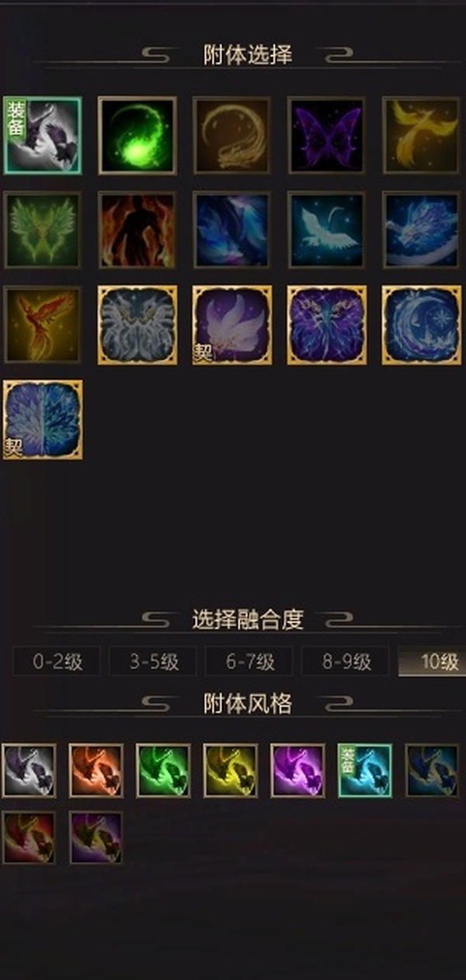Viewport: 466px width, 980px height.
Task: Pick the burning human silhouette spirit icon
Action: pos(137,230)
